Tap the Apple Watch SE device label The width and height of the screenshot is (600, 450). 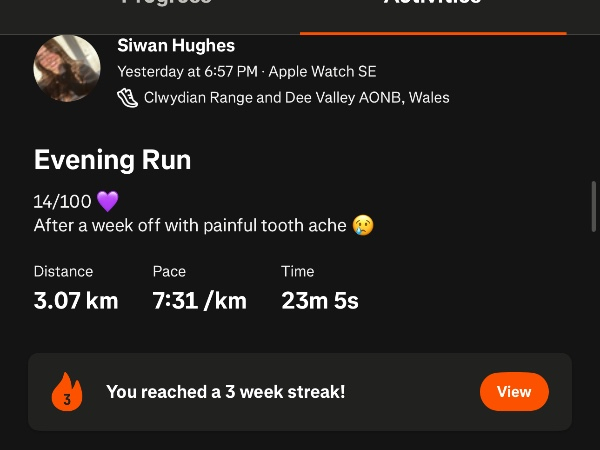point(322,72)
